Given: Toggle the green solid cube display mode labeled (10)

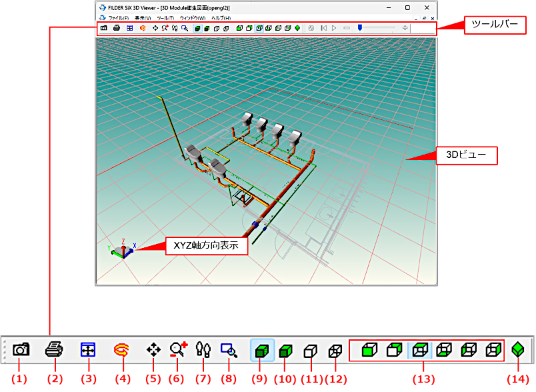Looking at the screenshot, I should 286,350.
